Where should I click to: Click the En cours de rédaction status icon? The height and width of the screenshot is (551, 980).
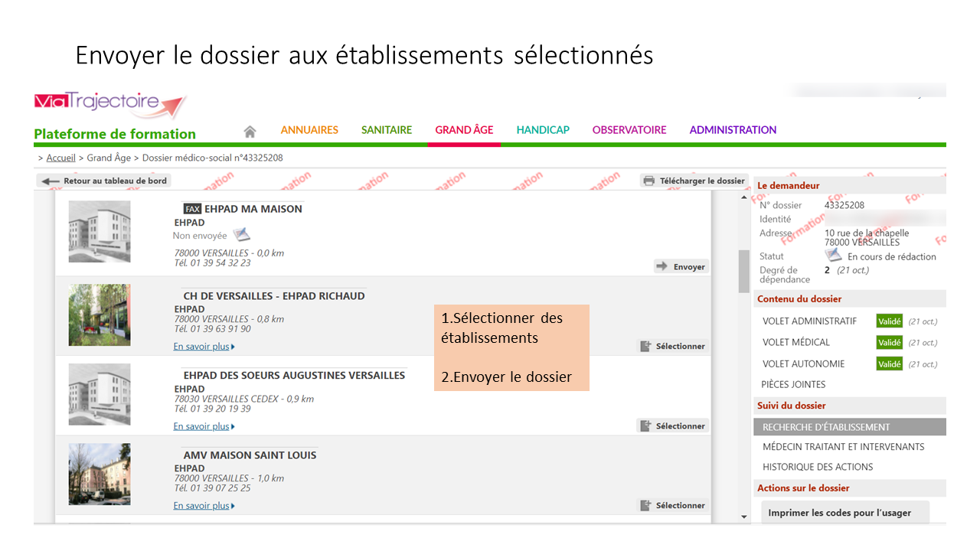833,256
